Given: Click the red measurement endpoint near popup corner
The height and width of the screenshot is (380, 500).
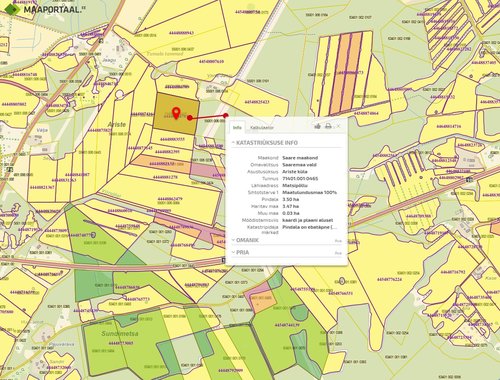Looking at the screenshot, I should point(226,115).
